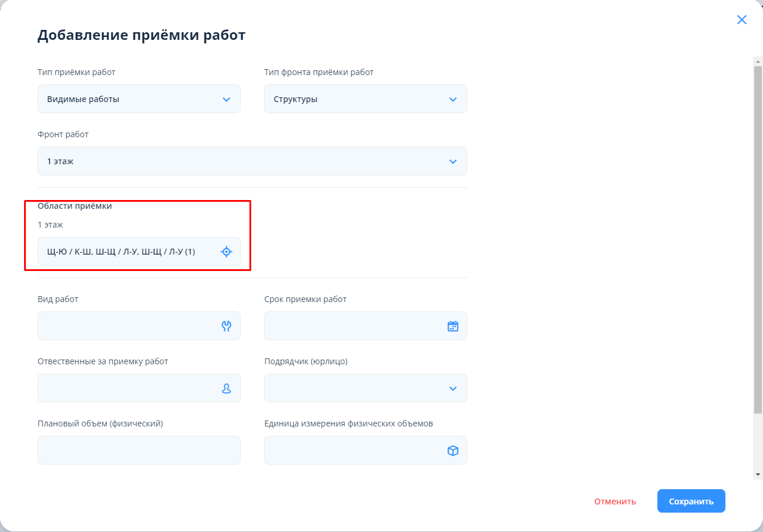Click the Области приёмки 1 этаж field
The height and width of the screenshot is (532, 763).
click(x=129, y=252)
